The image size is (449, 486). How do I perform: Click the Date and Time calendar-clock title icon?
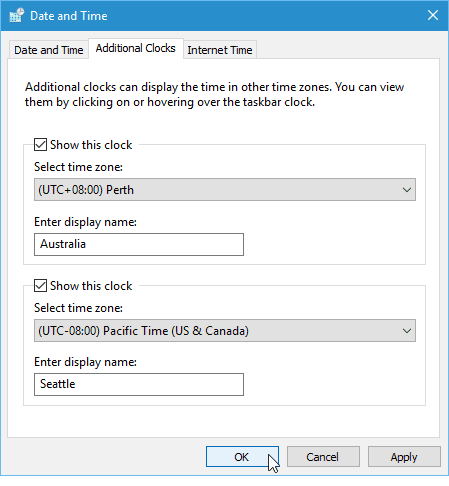(17, 15)
